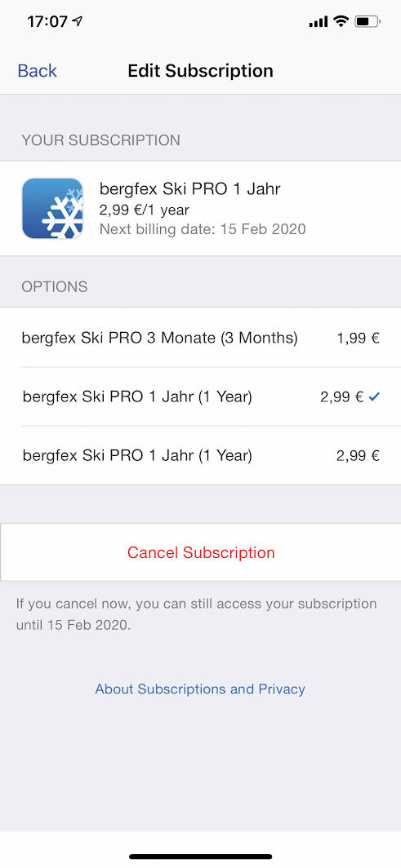Tap the location arrow next to time
Viewport: 401px width, 868px height.
(77, 21)
